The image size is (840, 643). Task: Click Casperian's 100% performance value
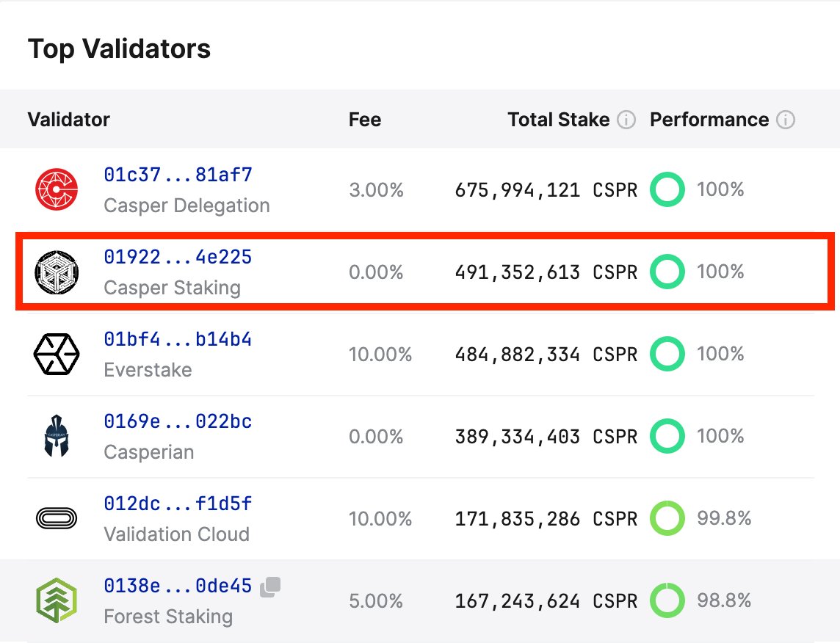720,436
